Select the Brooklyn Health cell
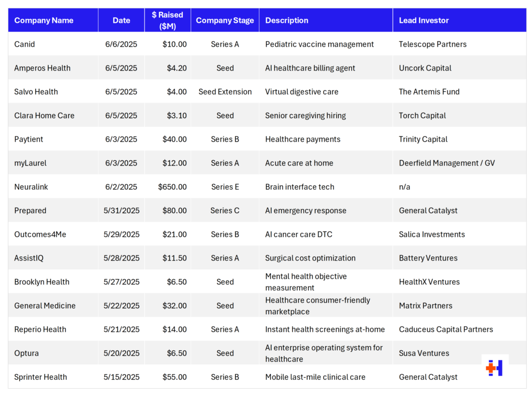 pos(54,282)
